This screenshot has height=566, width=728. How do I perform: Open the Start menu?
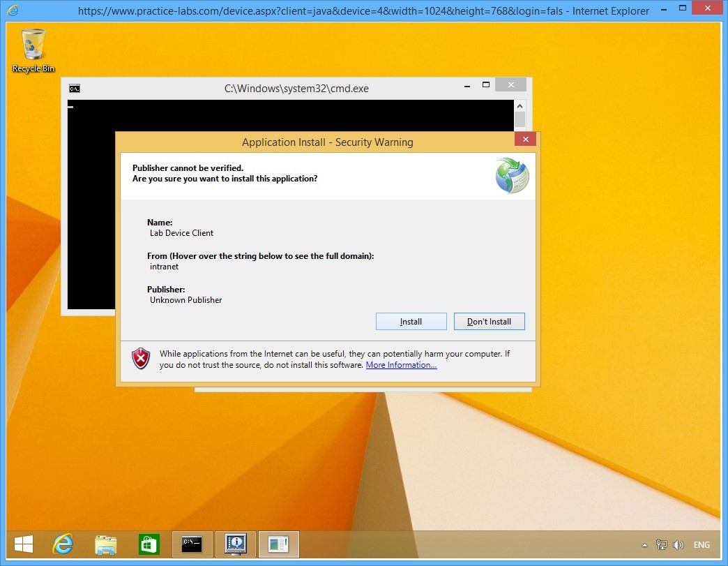pyautogui.click(x=23, y=544)
